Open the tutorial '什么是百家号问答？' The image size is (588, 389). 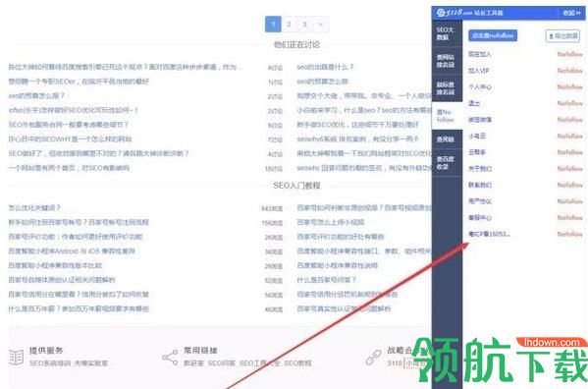326,280
